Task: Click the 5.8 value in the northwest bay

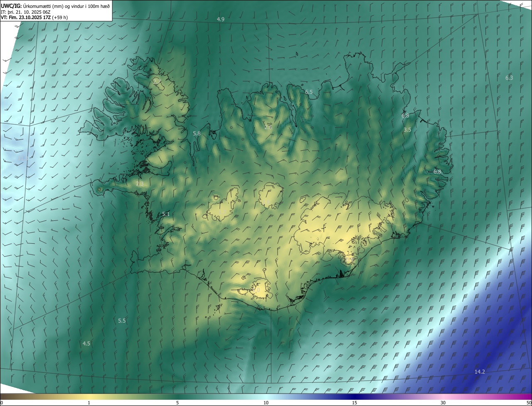Action: coord(197,133)
